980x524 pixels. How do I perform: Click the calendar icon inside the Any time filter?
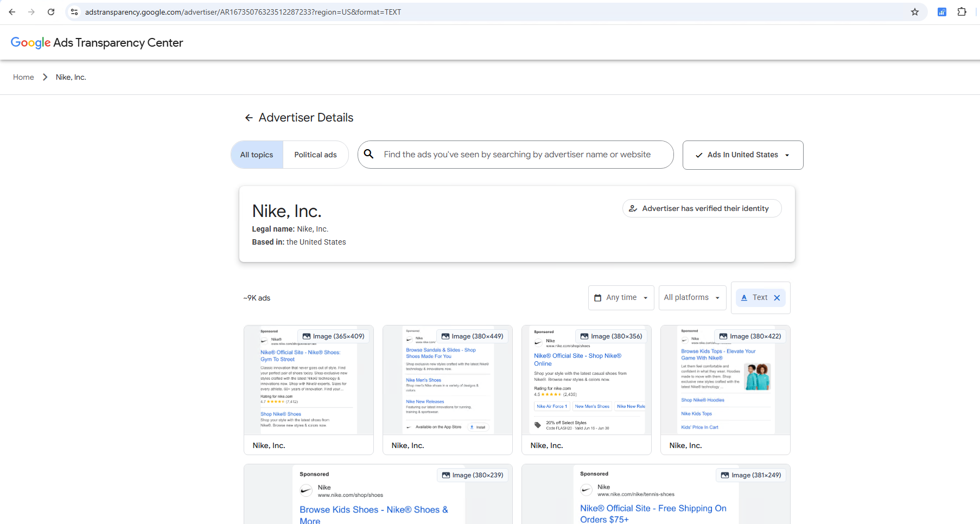[599, 297]
